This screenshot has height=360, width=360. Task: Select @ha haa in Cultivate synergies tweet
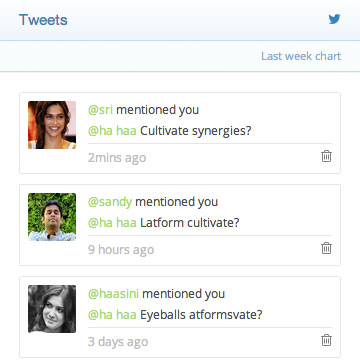[112, 131]
